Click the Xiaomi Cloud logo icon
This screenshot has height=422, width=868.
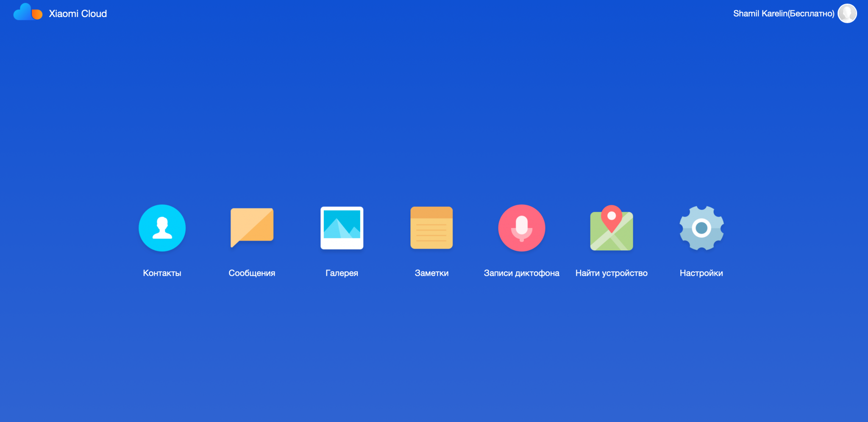[28, 12]
